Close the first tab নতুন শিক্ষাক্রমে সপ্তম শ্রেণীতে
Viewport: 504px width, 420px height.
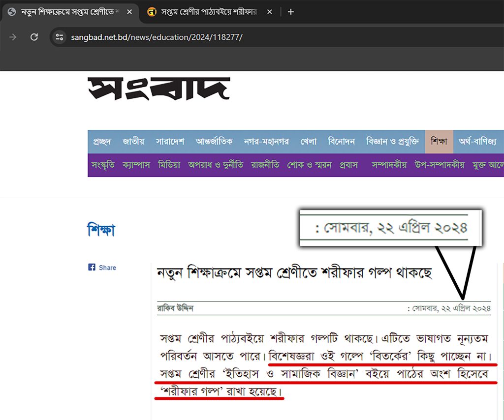pos(129,12)
